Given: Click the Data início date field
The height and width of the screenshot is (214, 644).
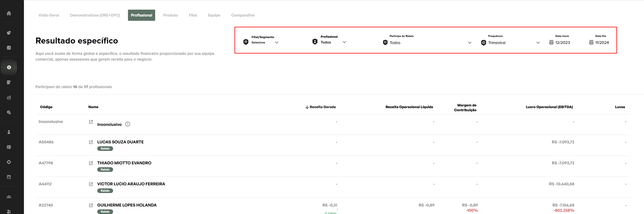Looking at the screenshot, I should (562, 42).
